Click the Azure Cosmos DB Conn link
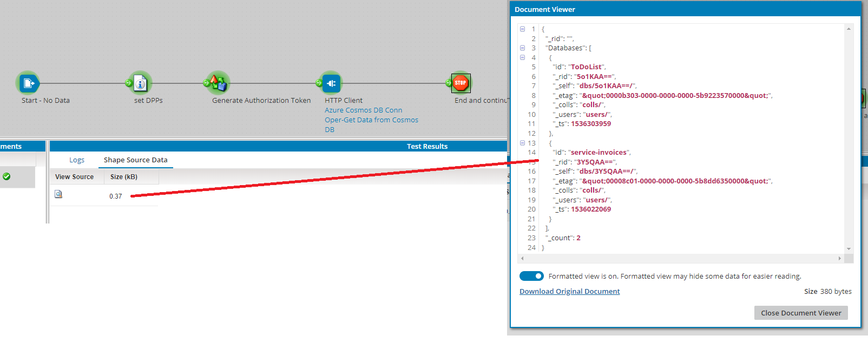This screenshot has width=868, height=342. click(363, 110)
